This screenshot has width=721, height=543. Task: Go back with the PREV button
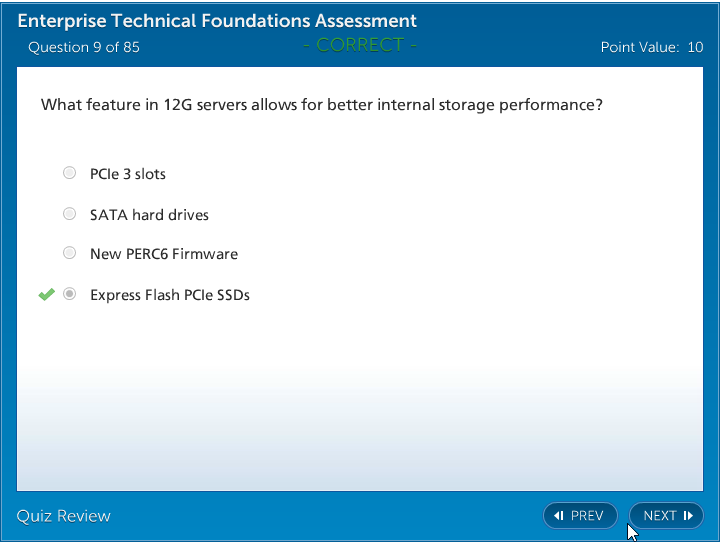pyautogui.click(x=580, y=516)
